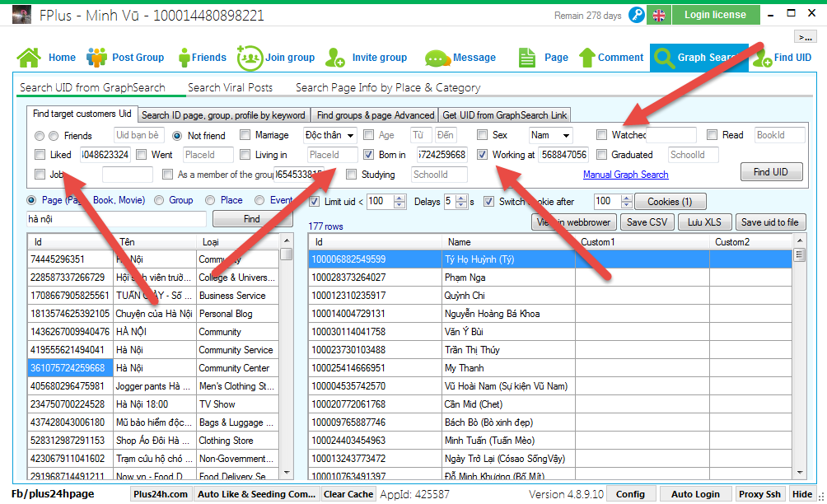Enable the Marriage checkbox
The width and height of the screenshot is (827, 504).
click(x=245, y=135)
